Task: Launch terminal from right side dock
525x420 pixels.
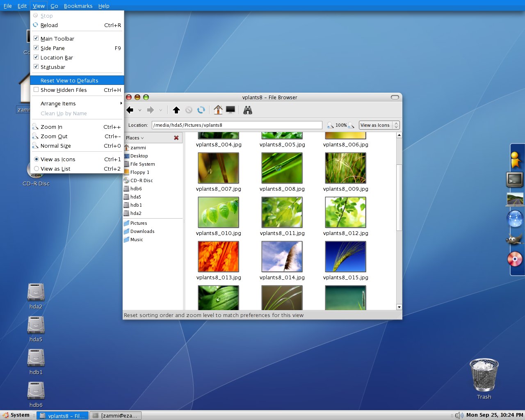Action: (x=515, y=180)
